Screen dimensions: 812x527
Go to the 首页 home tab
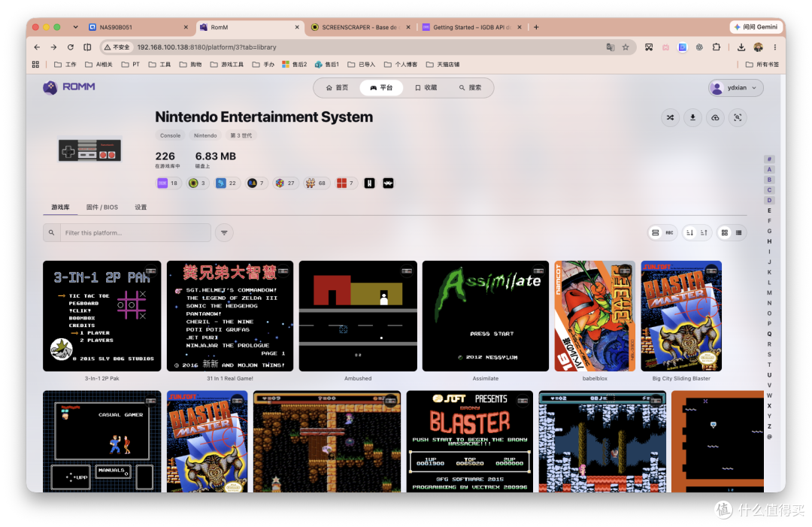[x=337, y=88]
